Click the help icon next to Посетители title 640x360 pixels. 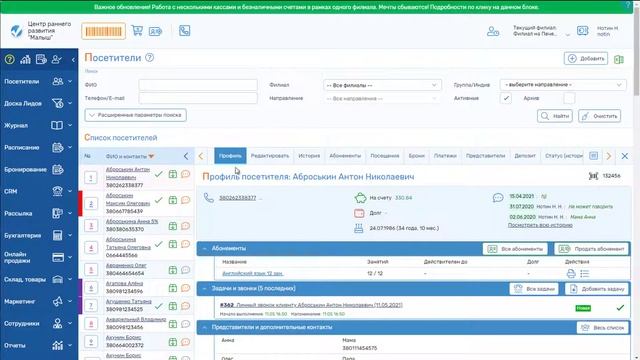[149, 58]
